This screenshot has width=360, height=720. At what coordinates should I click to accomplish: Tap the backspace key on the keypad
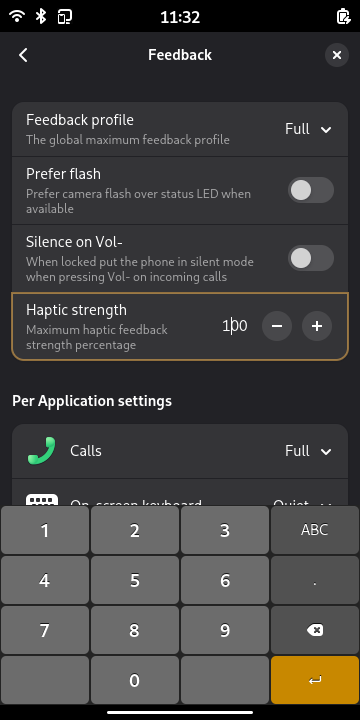point(315,630)
